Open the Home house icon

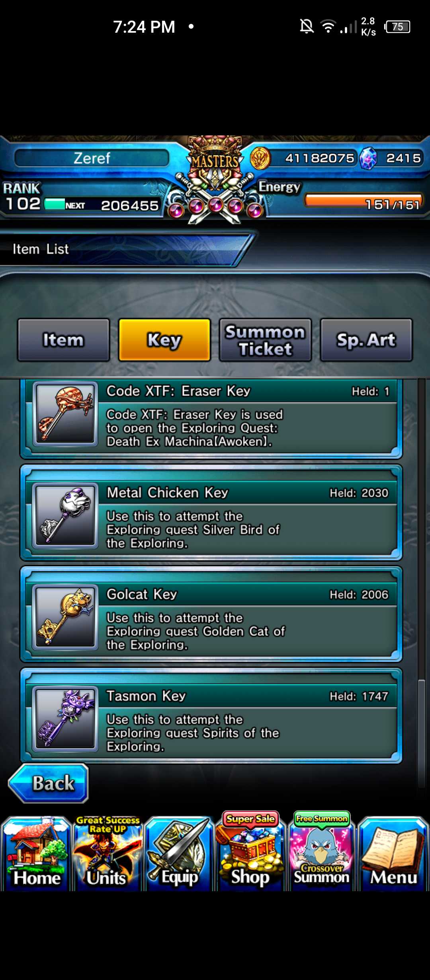click(x=37, y=853)
